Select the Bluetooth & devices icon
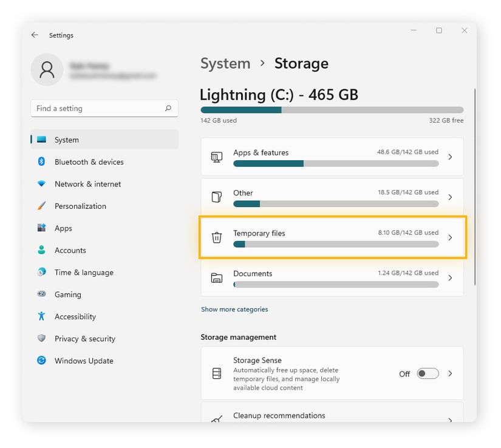501x448 pixels. (x=41, y=161)
